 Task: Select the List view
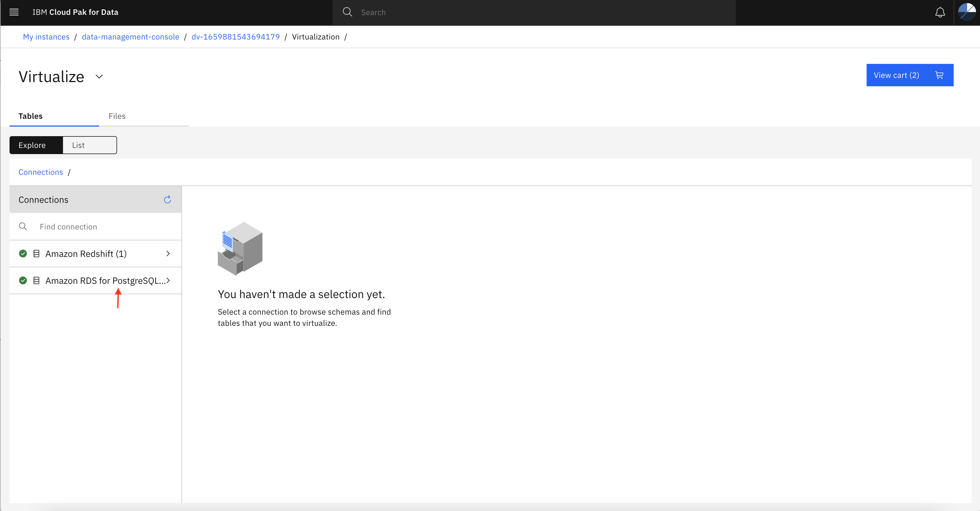coord(90,145)
